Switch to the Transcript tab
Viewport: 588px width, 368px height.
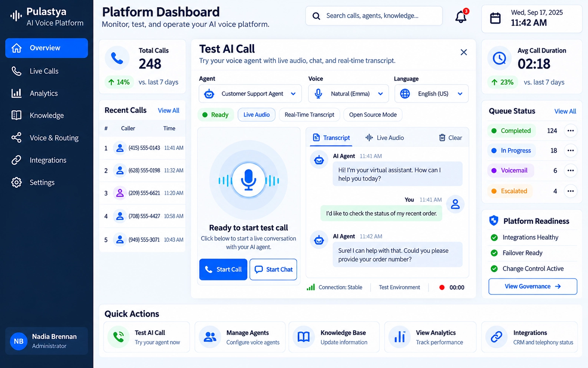(331, 138)
